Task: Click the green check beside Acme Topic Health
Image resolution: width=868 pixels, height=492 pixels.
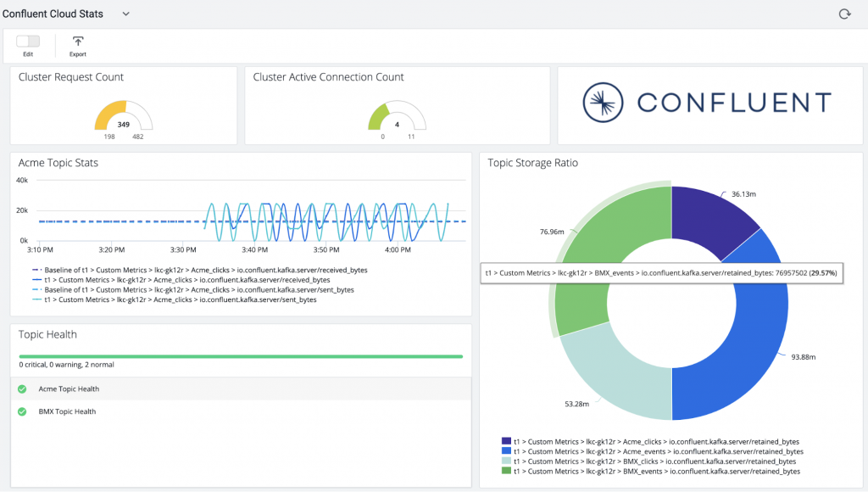Action: click(x=22, y=389)
